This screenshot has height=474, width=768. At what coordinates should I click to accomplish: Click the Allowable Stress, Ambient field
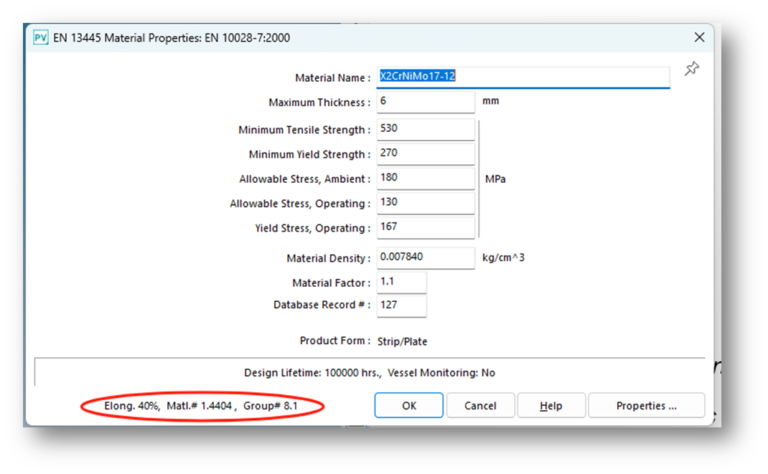point(425,179)
